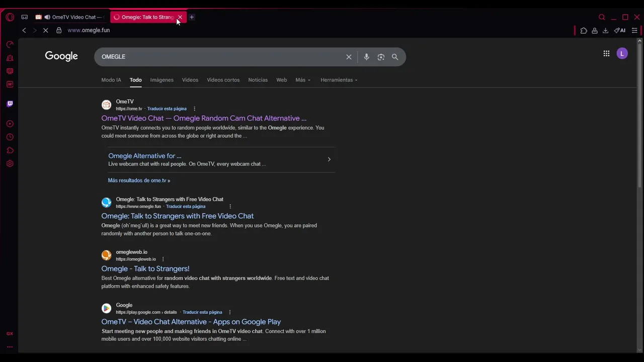
Task: Go to Google homepage via logo
Action: (x=61, y=56)
